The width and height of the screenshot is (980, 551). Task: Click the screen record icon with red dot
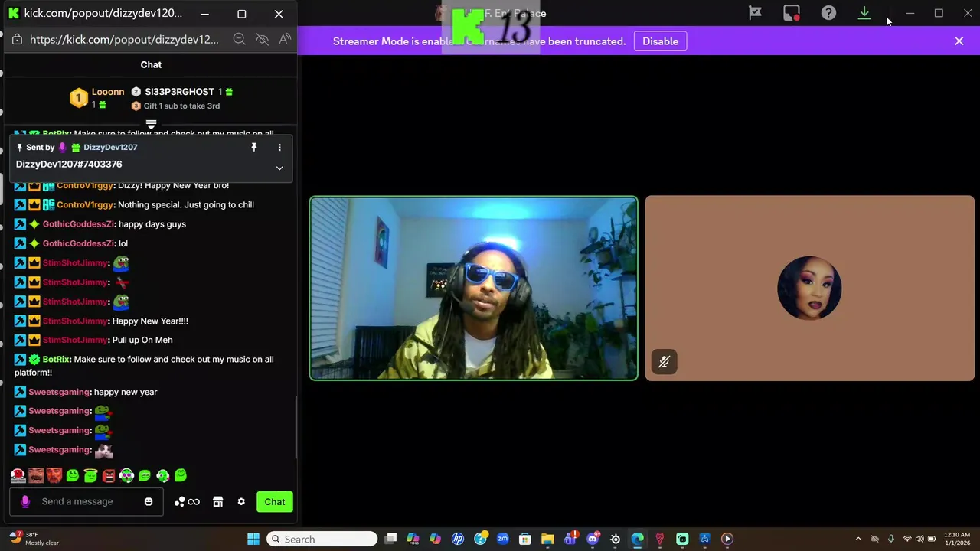792,13
